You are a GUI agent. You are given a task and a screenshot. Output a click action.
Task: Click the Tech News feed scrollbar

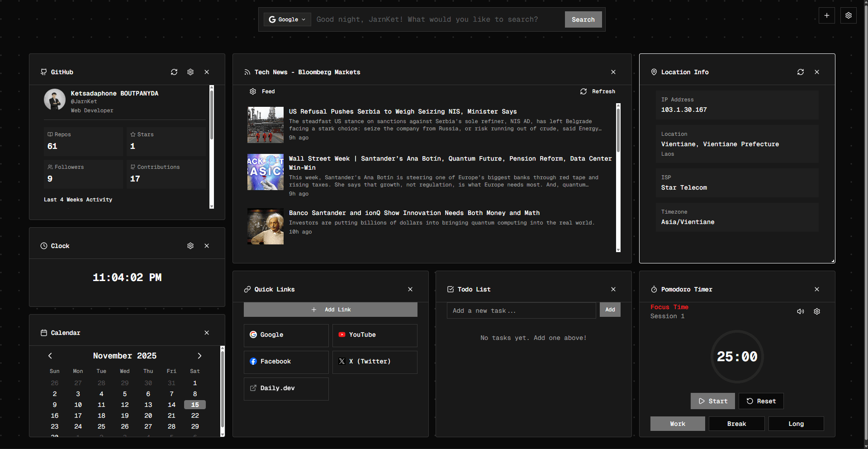(x=618, y=131)
